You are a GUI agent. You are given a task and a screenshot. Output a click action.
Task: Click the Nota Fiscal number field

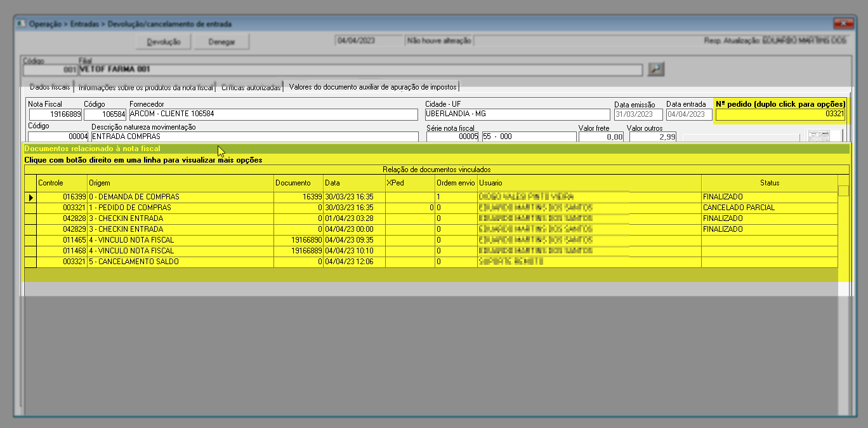click(55, 114)
